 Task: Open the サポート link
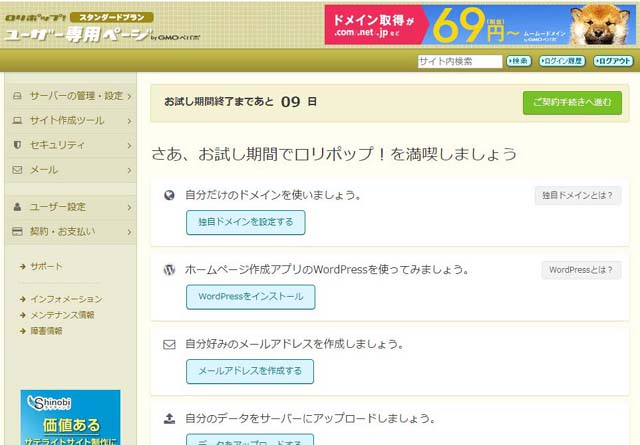pos(47,267)
